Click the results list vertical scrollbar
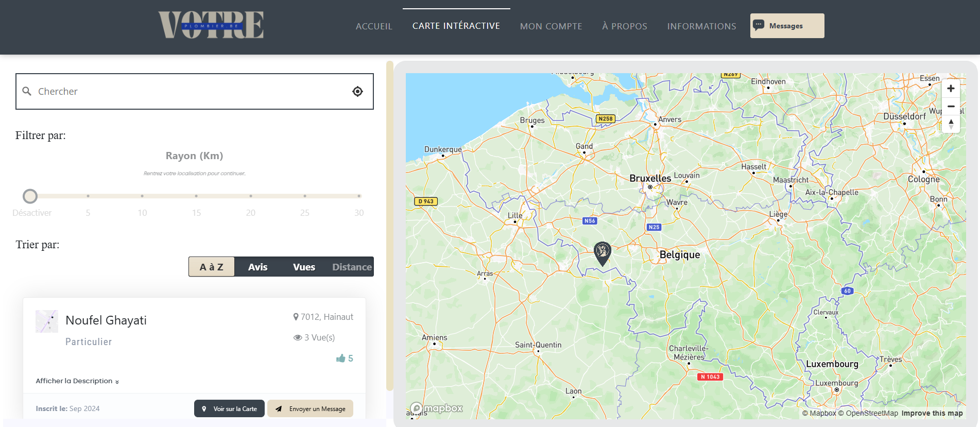980x427 pixels. click(390, 226)
